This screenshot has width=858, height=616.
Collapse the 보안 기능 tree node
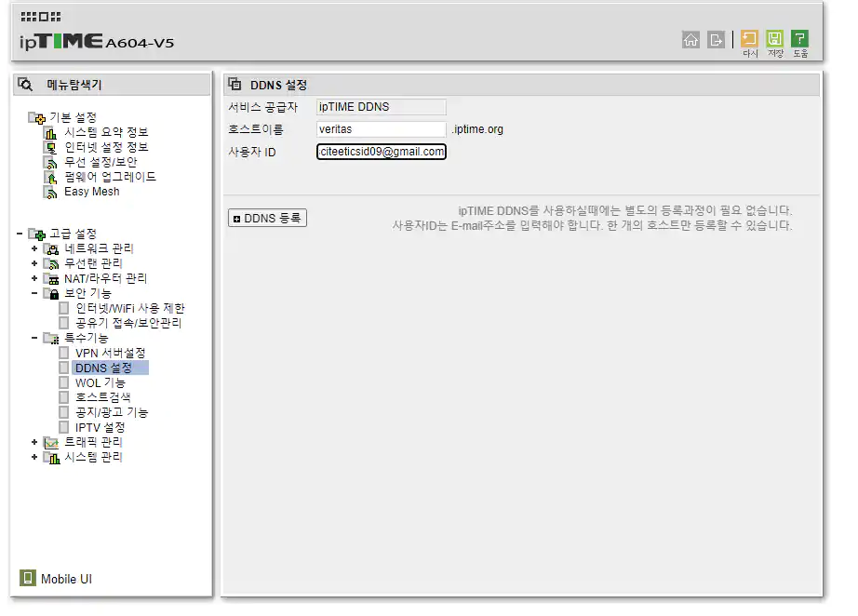(34, 293)
